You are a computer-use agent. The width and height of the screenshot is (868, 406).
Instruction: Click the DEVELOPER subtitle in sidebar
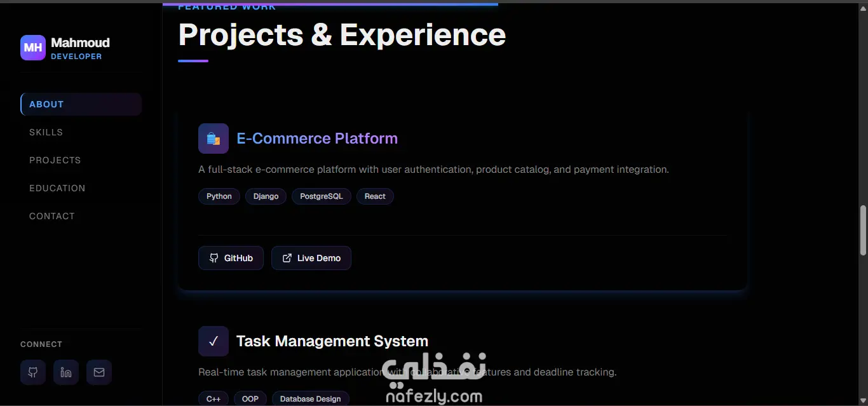pyautogui.click(x=76, y=57)
